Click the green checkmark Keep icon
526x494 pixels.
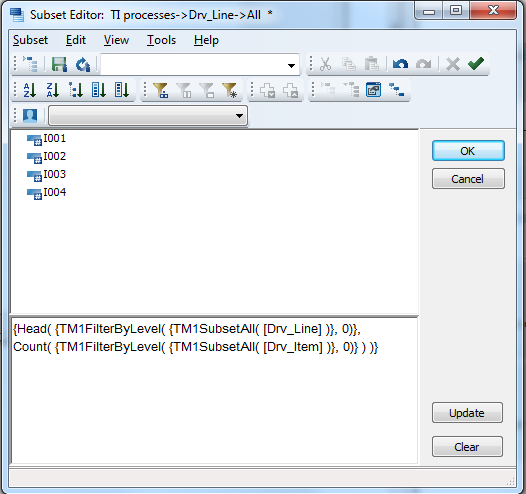click(x=476, y=64)
